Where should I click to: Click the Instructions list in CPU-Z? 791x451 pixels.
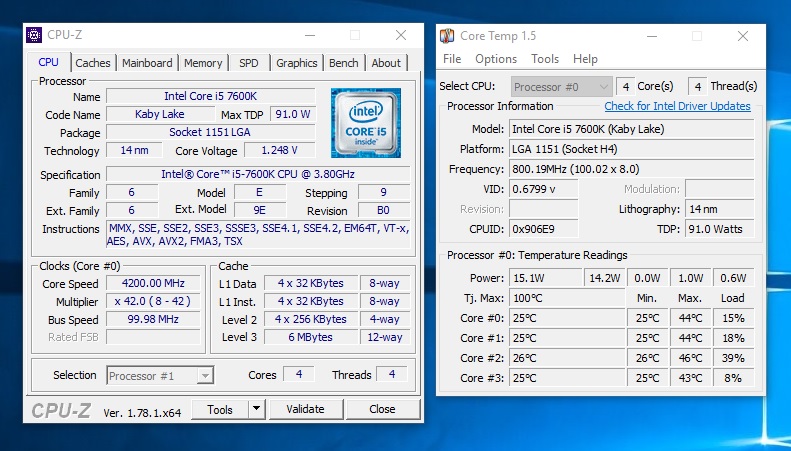coord(258,235)
